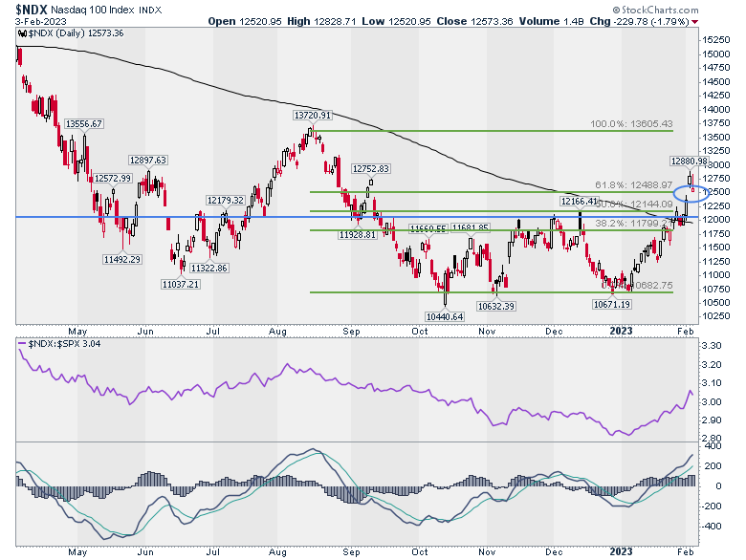Click the '38.2%: 11799.27' Fibonacci label
The width and height of the screenshot is (746, 560).
tap(634, 223)
